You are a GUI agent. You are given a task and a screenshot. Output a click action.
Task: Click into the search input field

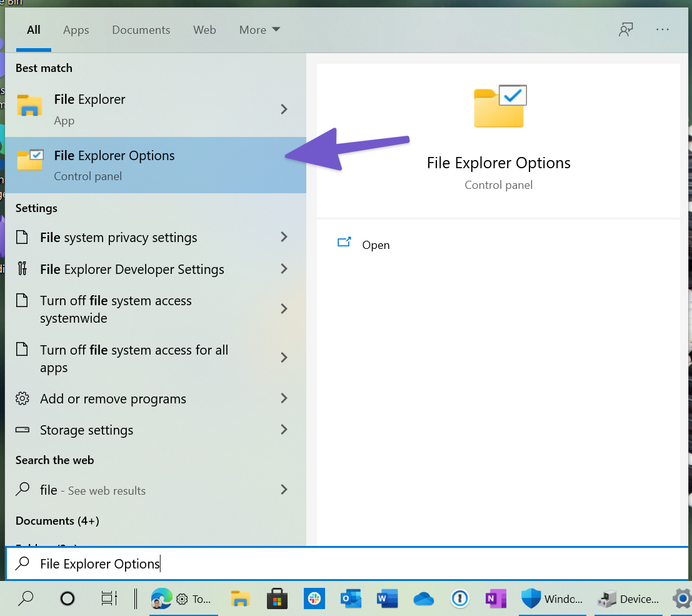click(347, 563)
